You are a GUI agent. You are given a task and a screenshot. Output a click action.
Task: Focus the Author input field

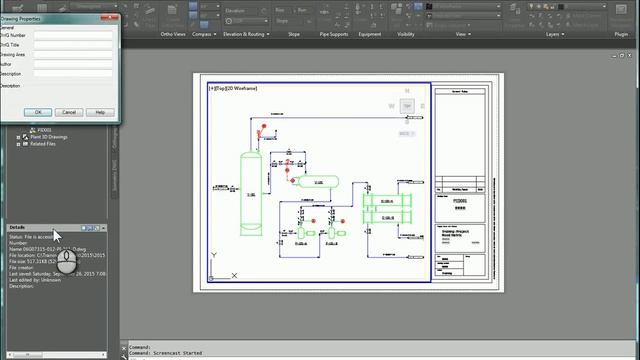tap(73, 64)
